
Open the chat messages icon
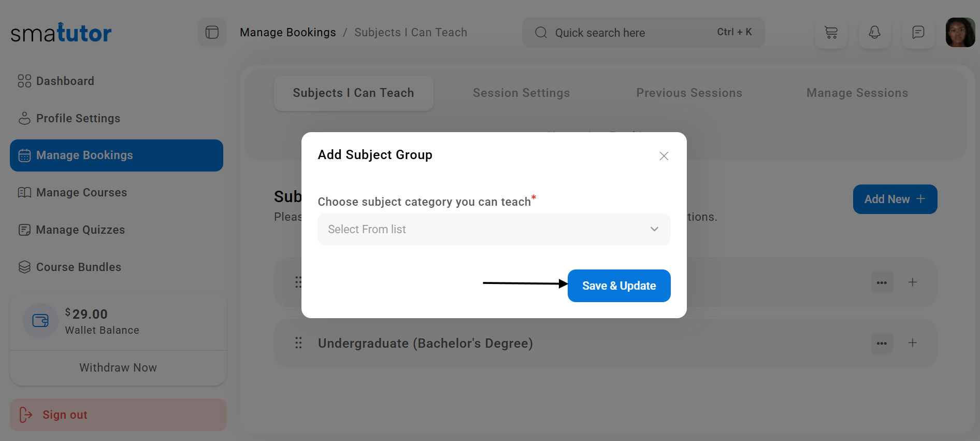pyautogui.click(x=918, y=33)
